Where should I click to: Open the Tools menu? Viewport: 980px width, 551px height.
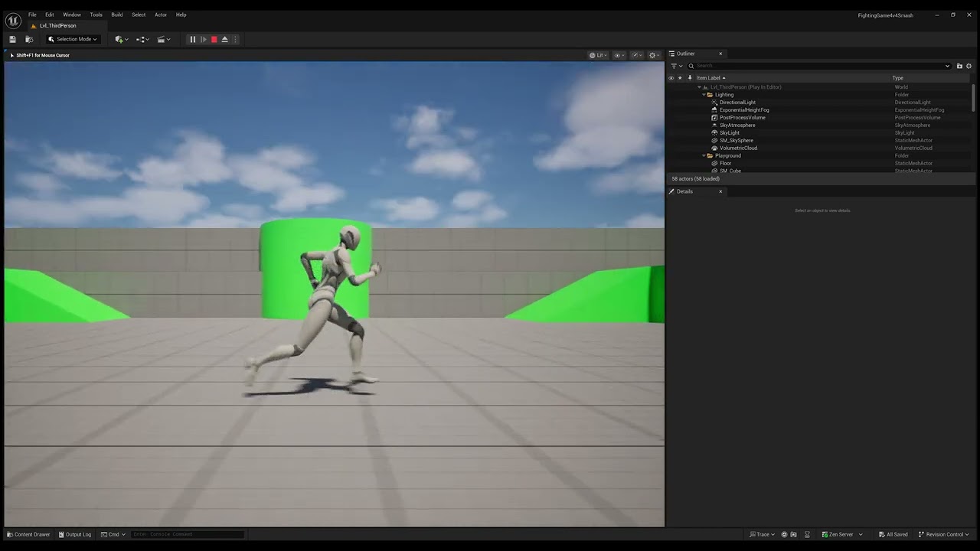(x=96, y=15)
